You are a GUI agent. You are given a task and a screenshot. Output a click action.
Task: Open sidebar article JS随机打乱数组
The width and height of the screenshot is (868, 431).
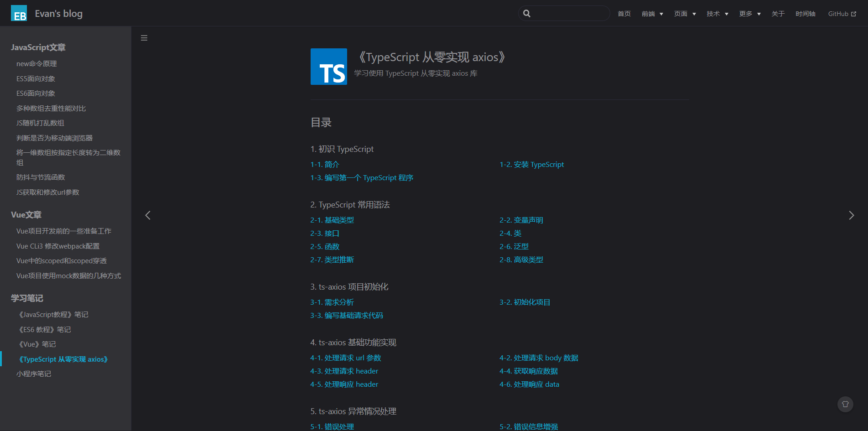pyautogui.click(x=40, y=123)
